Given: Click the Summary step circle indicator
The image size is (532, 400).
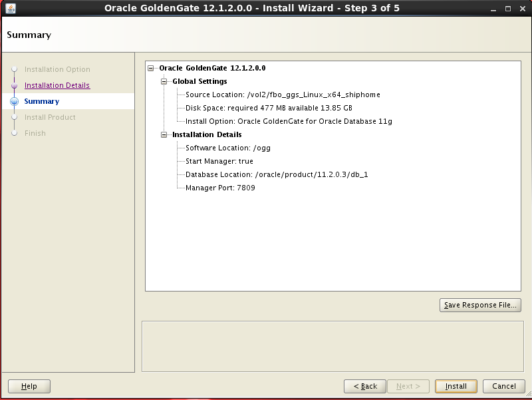Looking at the screenshot, I should click(x=14, y=101).
